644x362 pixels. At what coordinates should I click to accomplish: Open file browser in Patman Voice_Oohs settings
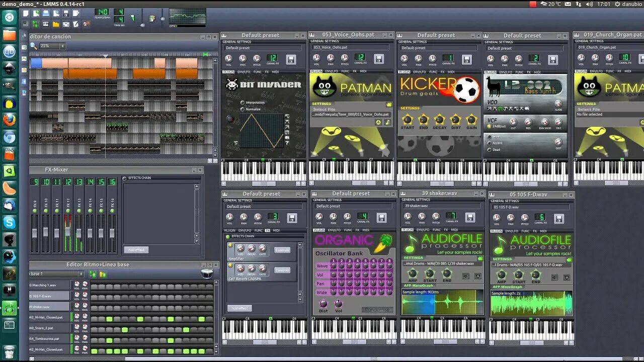tap(389, 105)
